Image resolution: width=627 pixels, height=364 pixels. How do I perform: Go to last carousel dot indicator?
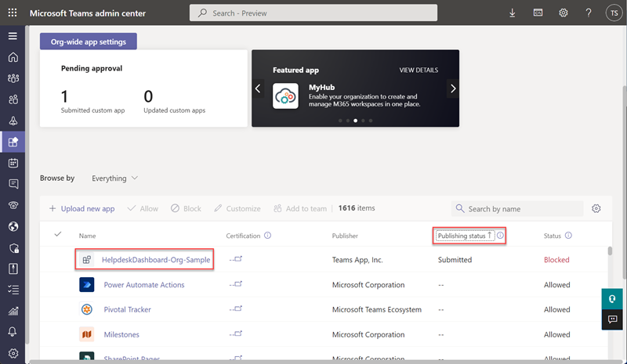[371, 121]
